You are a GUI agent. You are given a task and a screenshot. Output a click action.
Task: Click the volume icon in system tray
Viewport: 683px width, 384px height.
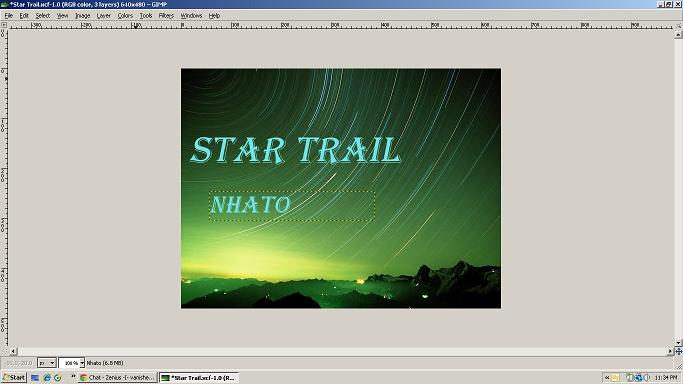pyautogui.click(x=646, y=377)
